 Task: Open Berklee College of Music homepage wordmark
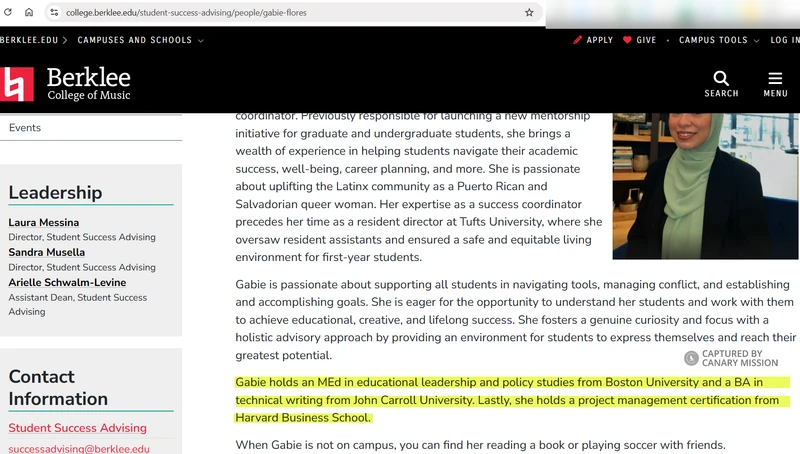tap(89, 84)
